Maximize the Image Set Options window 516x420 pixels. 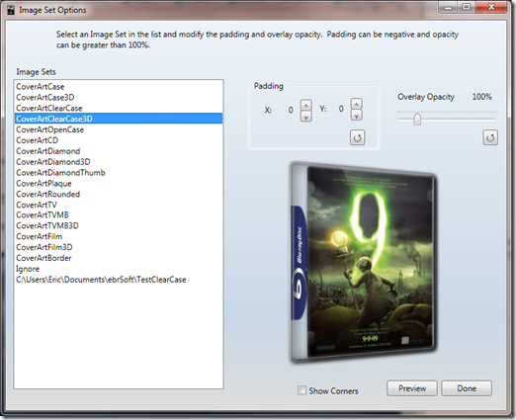466,7
